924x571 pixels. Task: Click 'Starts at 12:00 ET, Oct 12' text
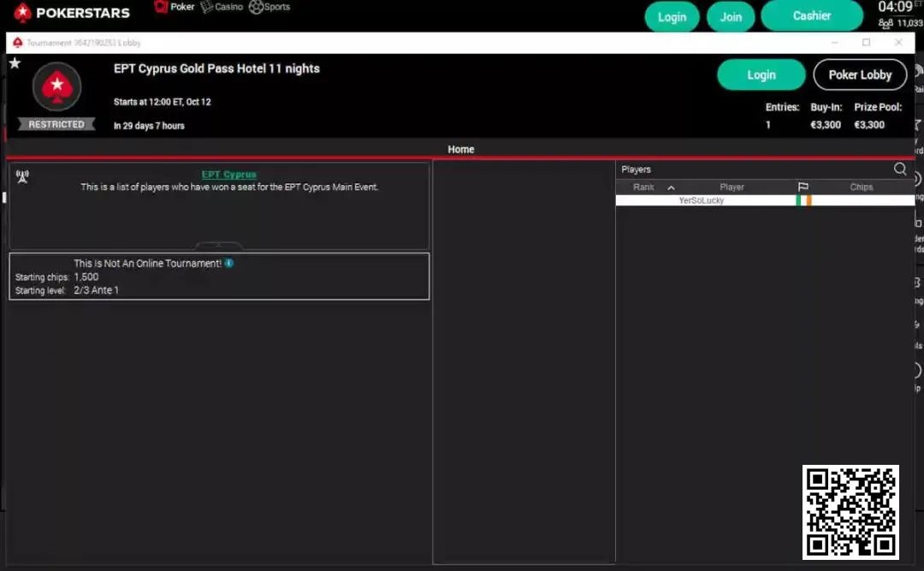162,102
